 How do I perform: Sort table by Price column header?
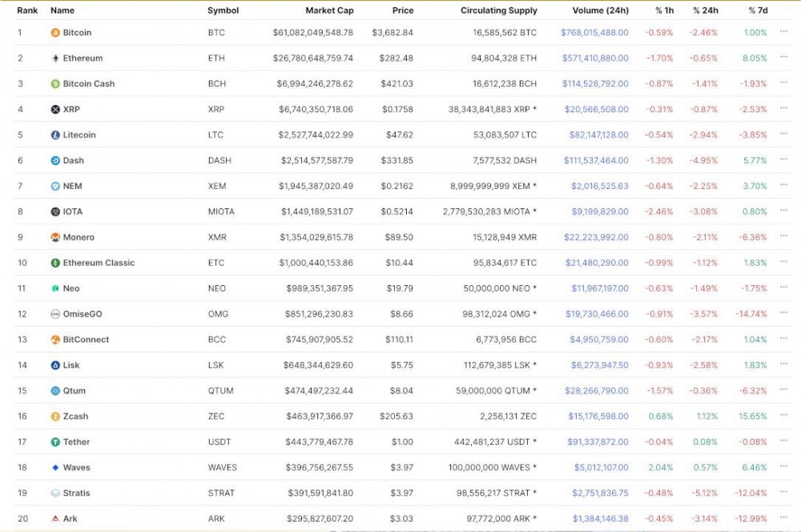(403, 10)
